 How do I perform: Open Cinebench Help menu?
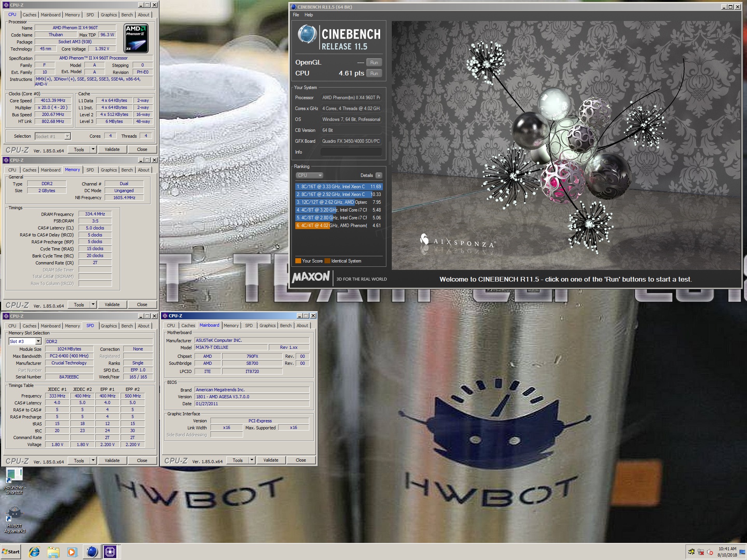(309, 15)
